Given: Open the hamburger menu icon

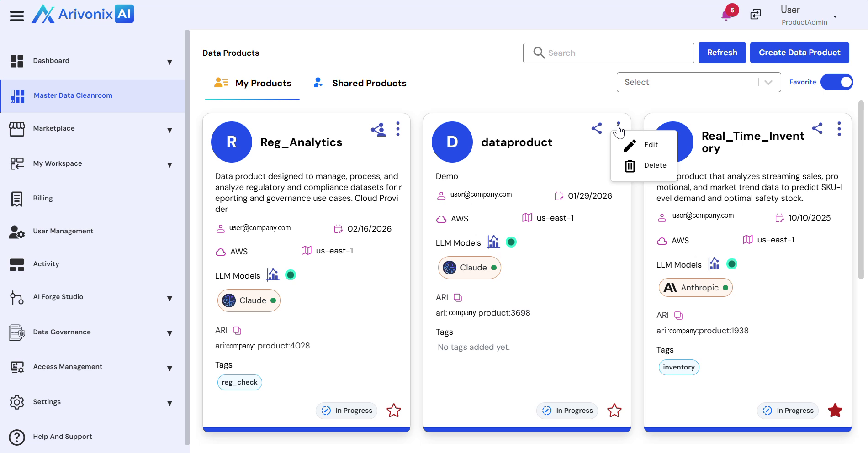Looking at the screenshot, I should tap(17, 16).
